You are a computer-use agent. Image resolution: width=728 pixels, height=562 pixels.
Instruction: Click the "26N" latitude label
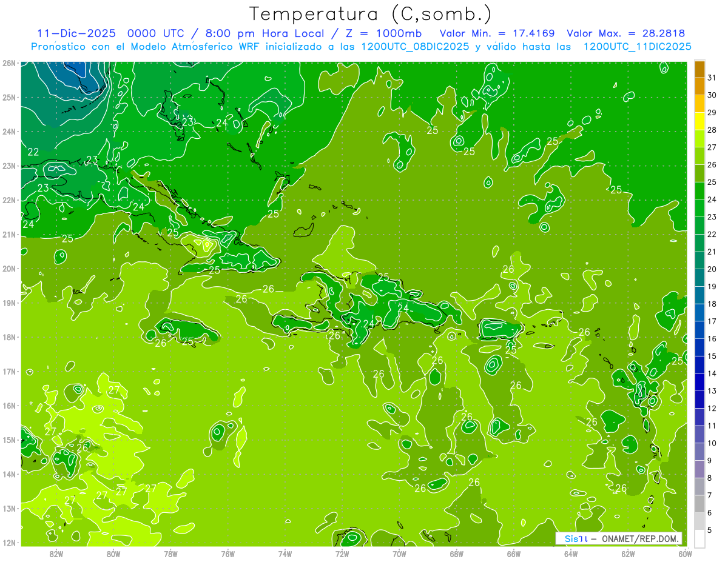coord(8,63)
